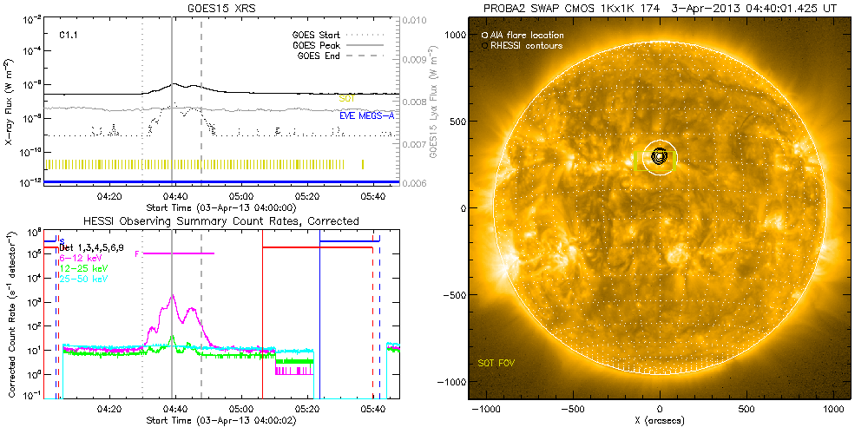This screenshot has height=434, width=868.
Task: Click the Start Time 04:00:02 axis label
Action: coord(220,421)
